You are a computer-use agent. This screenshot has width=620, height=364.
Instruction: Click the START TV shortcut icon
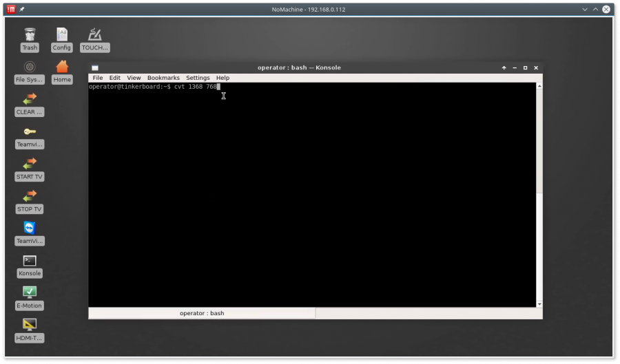click(30, 164)
